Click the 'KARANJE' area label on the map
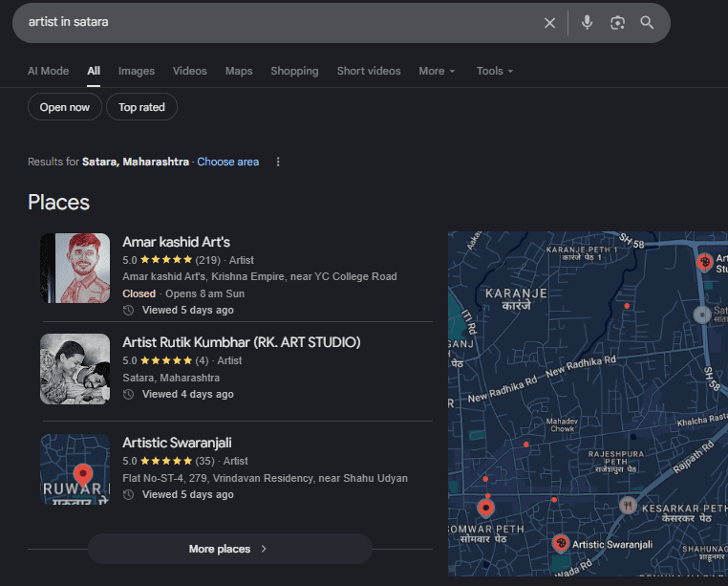This screenshot has width=728, height=586. click(x=516, y=293)
